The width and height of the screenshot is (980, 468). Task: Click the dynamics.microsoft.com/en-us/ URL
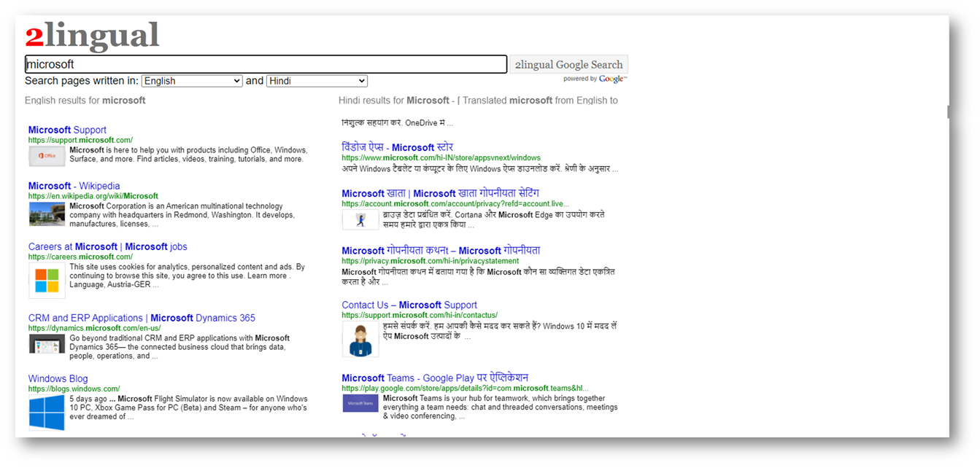click(94, 328)
